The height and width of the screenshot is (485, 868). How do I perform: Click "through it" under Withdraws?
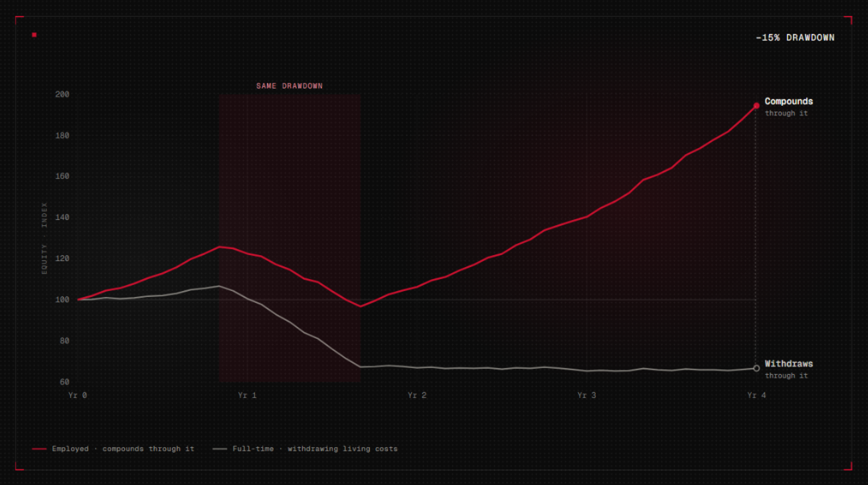click(x=786, y=376)
